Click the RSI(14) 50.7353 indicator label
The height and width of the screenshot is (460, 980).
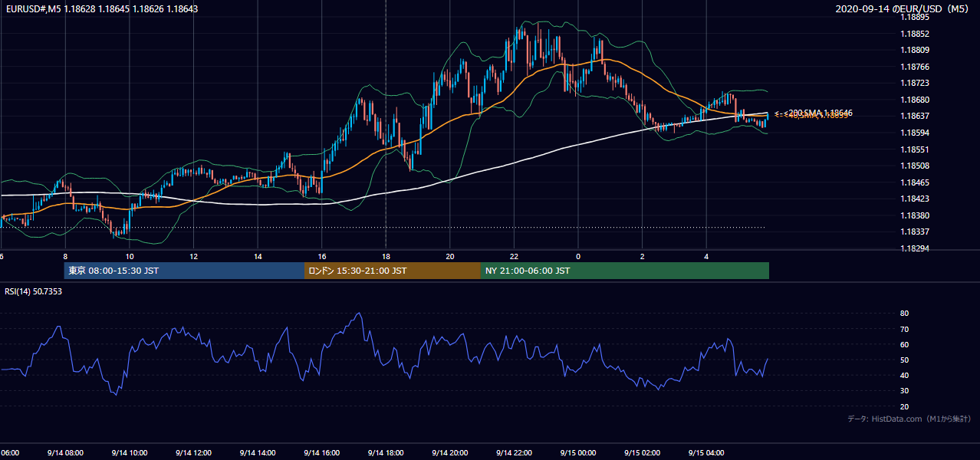click(34, 291)
